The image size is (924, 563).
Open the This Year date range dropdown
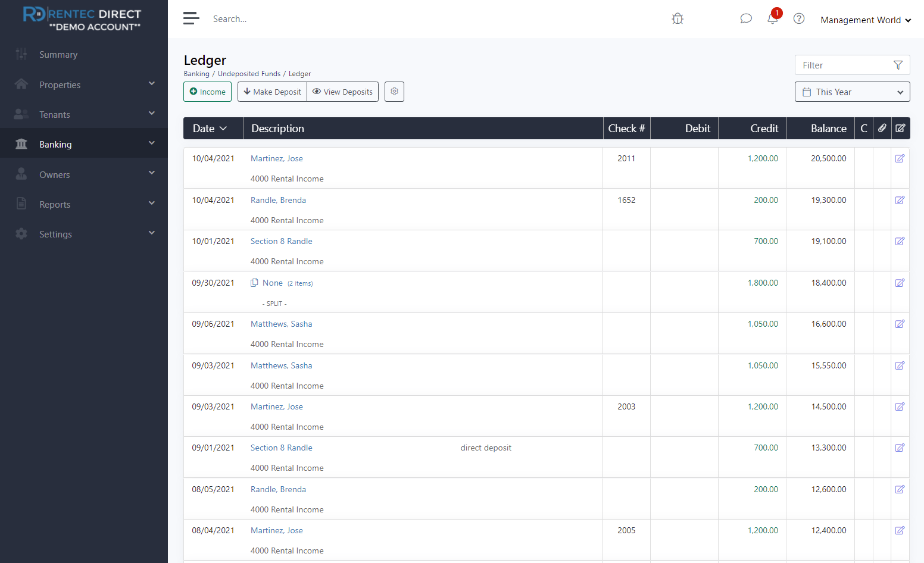[x=852, y=92]
